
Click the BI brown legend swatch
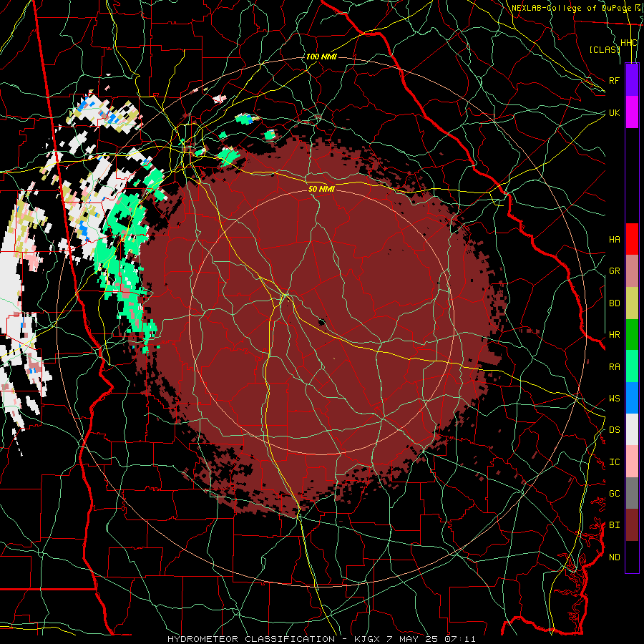[632, 525]
